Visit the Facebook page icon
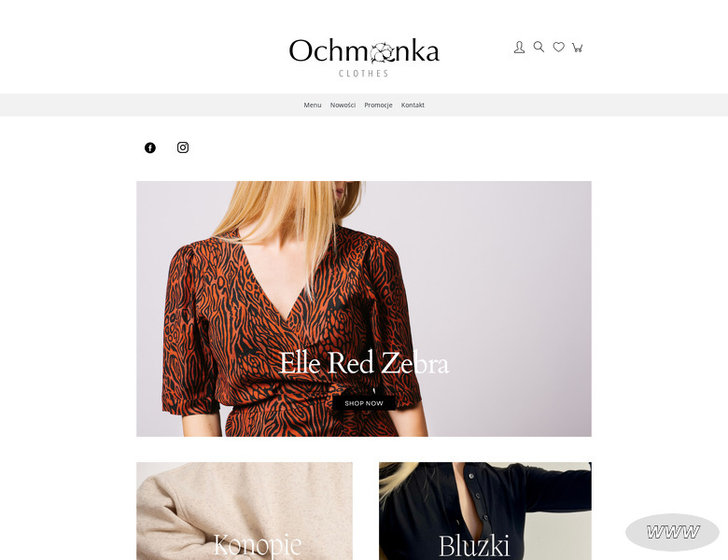 pyautogui.click(x=150, y=147)
